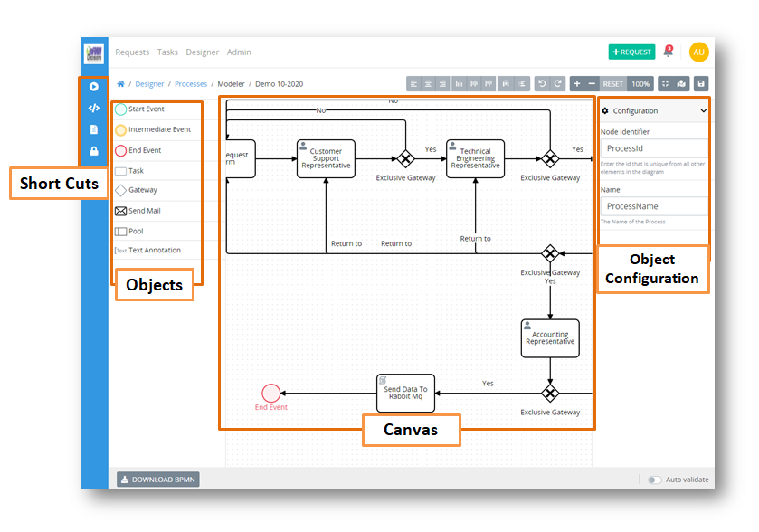The width and height of the screenshot is (759, 532).
Task: Click the save diagram icon
Action: coord(700,84)
